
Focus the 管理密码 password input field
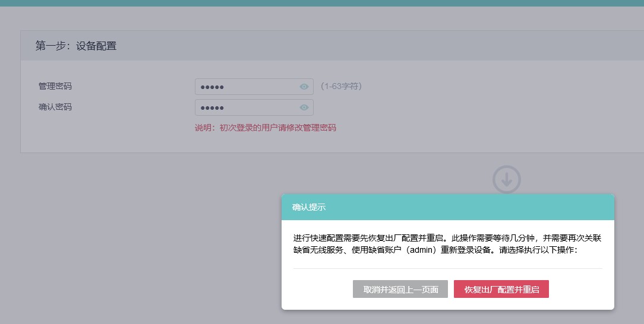pos(247,87)
